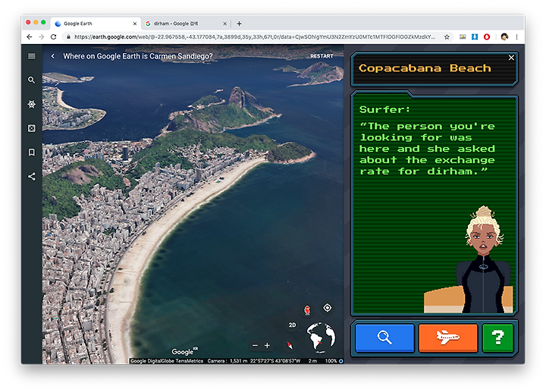Zoom out with the minus button
The height and width of the screenshot is (392, 546).
coord(256,345)
